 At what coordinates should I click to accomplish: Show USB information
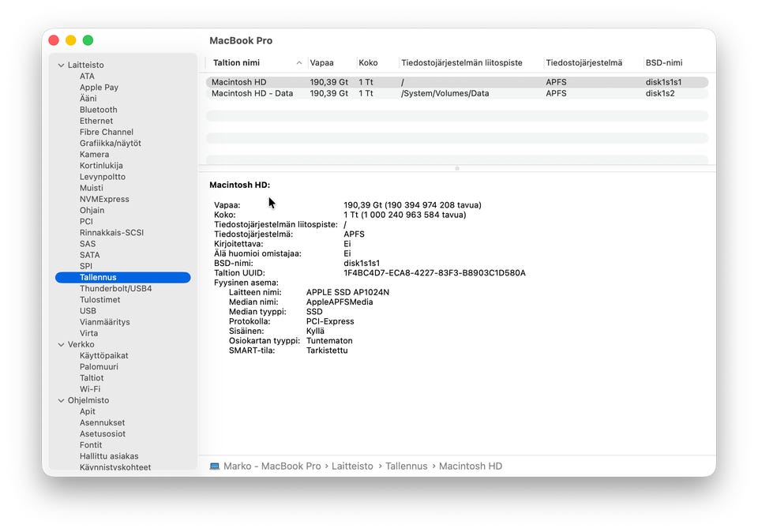click(x=88, y=311)
